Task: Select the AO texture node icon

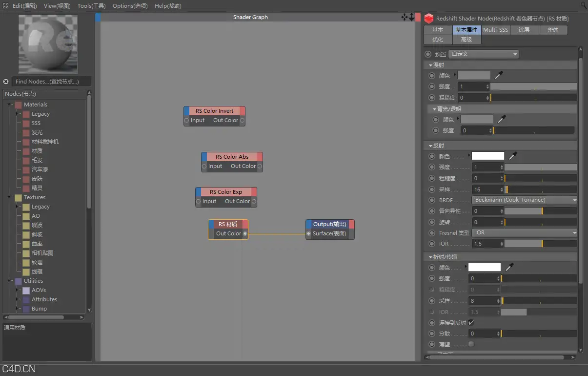Action: click(x=26, y=216)
